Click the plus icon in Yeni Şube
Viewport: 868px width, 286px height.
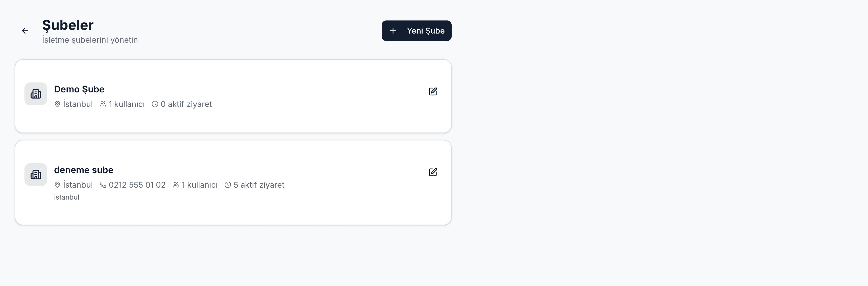click(x=393, y=31)
